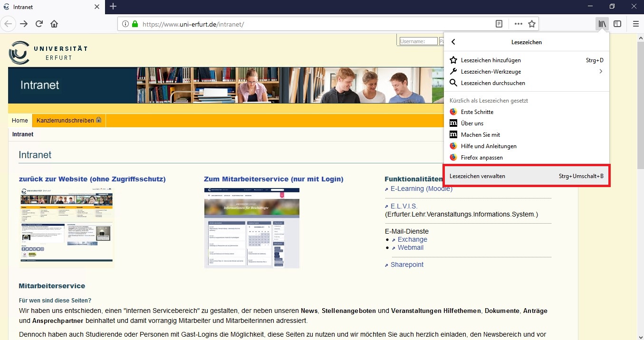
Task: Open page actions three-dot menu
Action: (x=518, y=24)
